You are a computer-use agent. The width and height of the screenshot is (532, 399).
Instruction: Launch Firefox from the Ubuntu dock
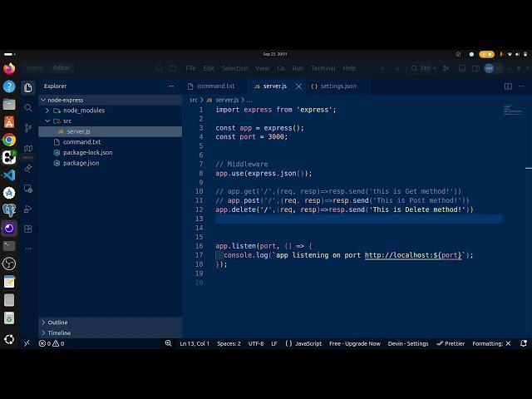9,68
